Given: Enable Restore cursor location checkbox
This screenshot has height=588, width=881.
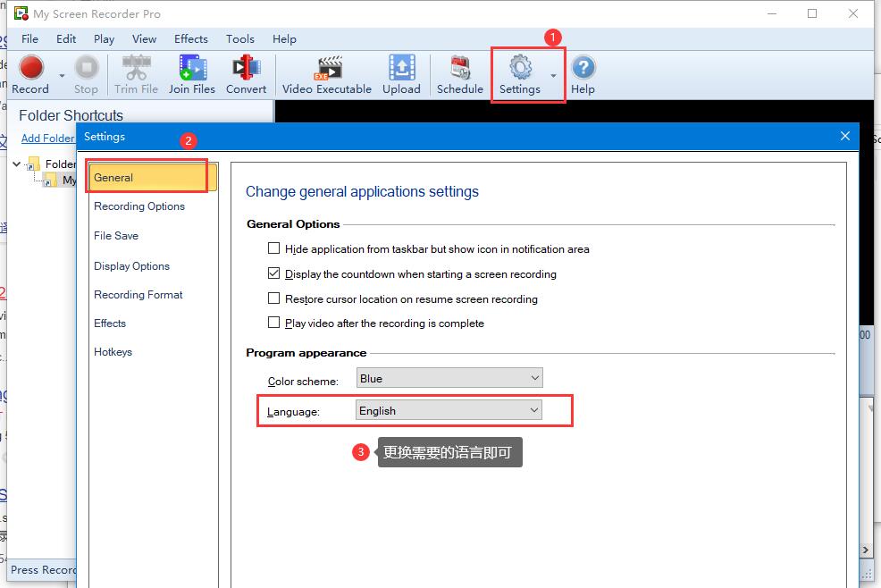Looking at the screenshot, I should 273,298.
